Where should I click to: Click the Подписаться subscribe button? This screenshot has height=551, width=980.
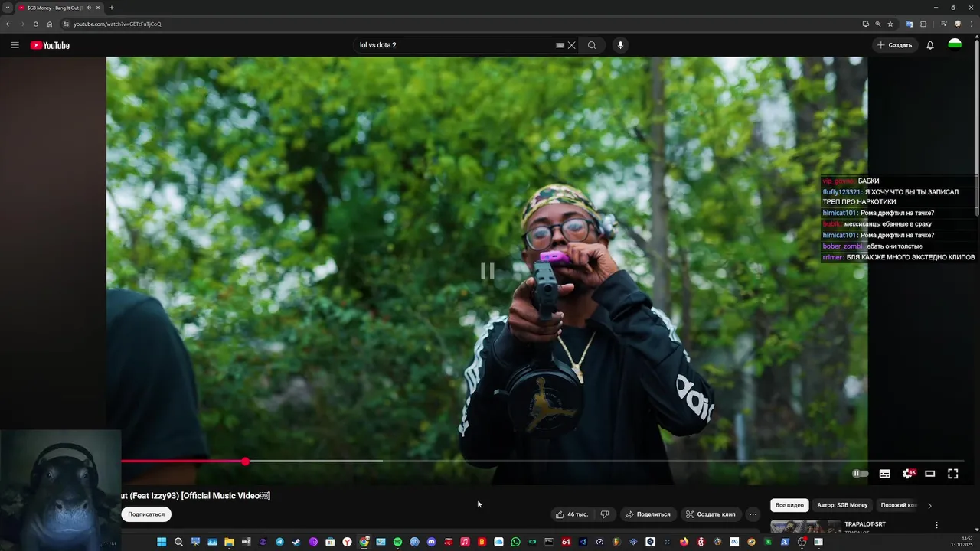point(146,514)
